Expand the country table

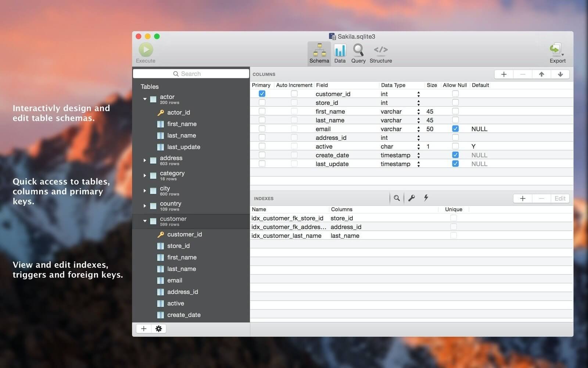(x=144, y=206)
